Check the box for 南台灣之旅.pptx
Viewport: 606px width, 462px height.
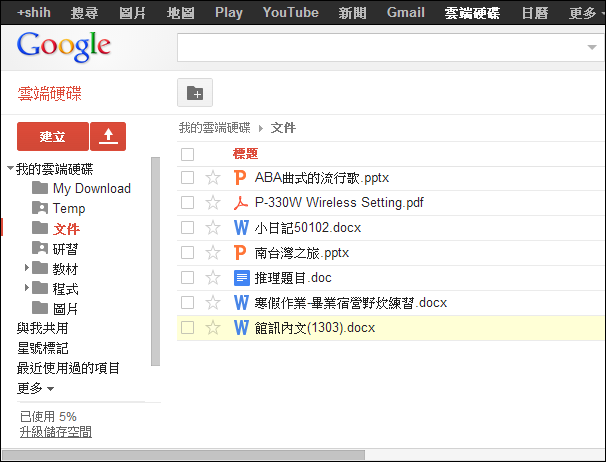pos(187,253)
